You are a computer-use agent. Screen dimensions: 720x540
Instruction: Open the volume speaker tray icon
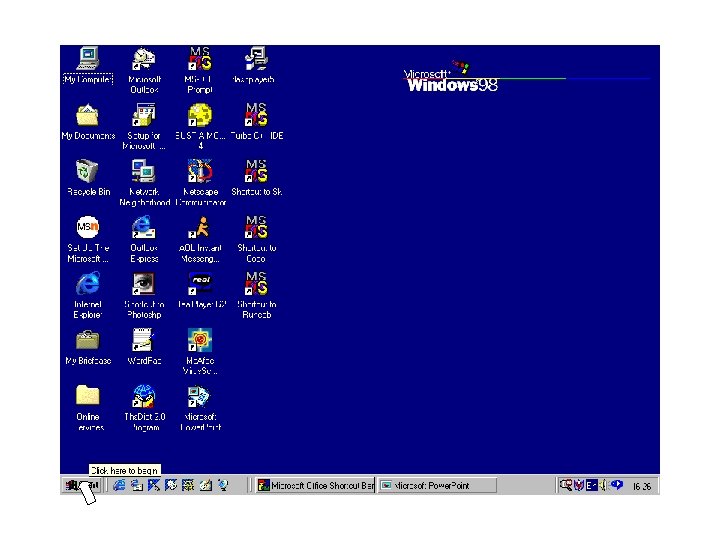(603, 485)
